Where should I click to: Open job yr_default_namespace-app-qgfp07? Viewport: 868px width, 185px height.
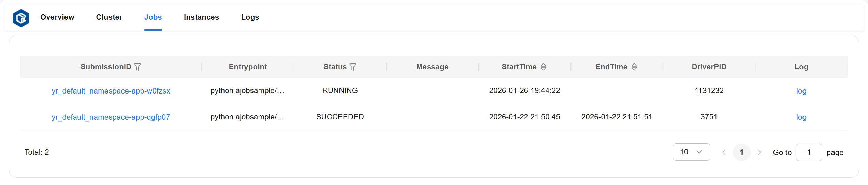click(111, 117)
